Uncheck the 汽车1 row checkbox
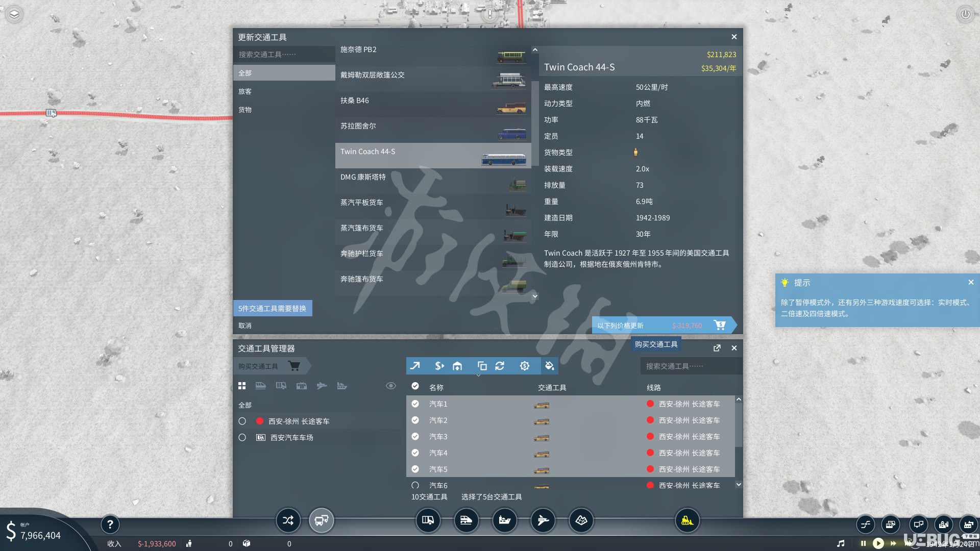Viewport: 980px width, 551px height. (415, 404)
